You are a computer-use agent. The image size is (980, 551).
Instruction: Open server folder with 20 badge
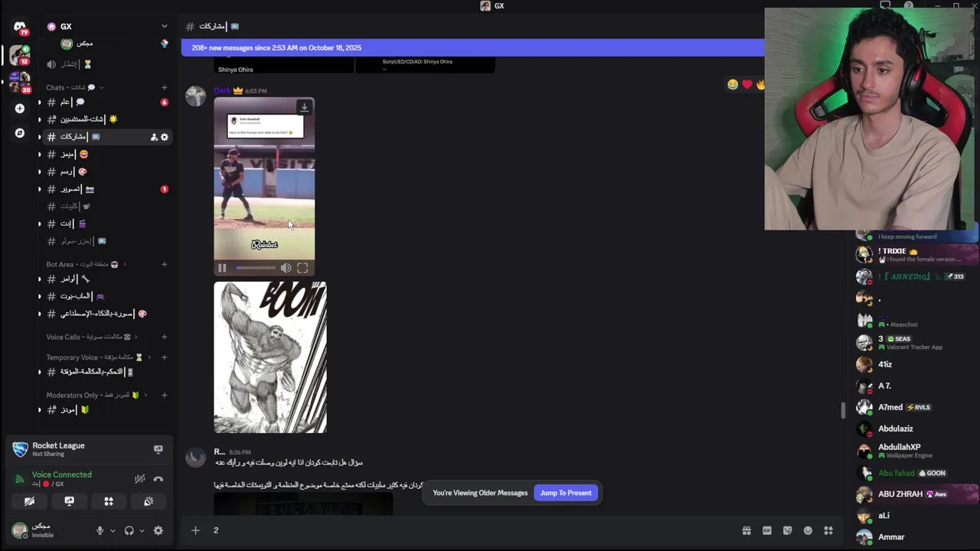(20, 82)
